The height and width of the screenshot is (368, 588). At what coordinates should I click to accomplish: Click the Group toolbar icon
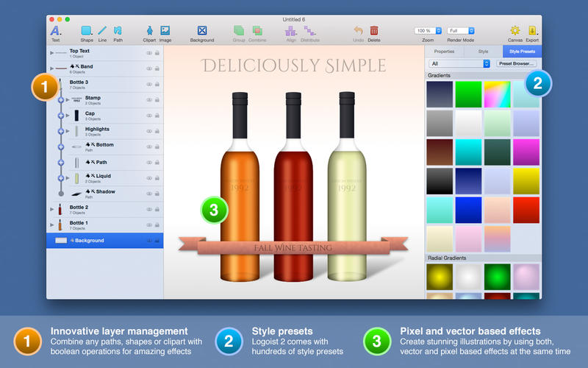point(239,33)
